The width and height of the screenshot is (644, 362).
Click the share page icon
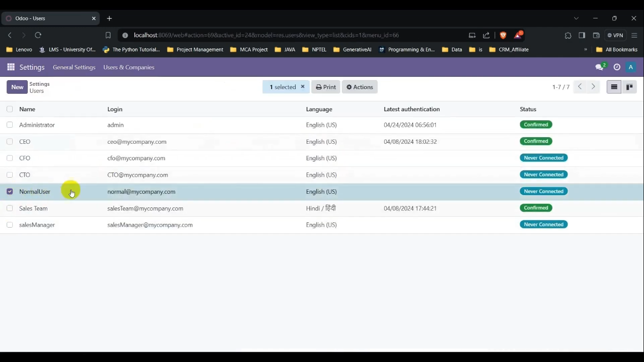coord(487,35)
